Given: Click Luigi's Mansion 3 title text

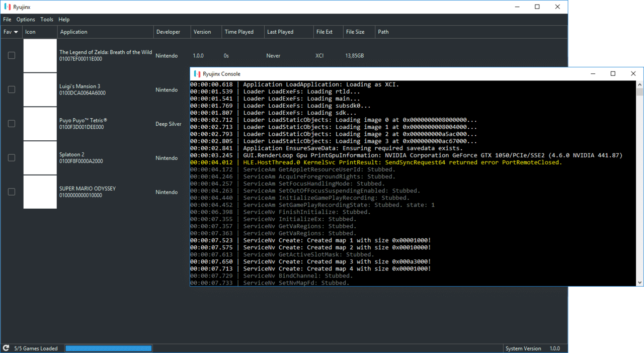Looking at the screenshot, I should 79,86.
